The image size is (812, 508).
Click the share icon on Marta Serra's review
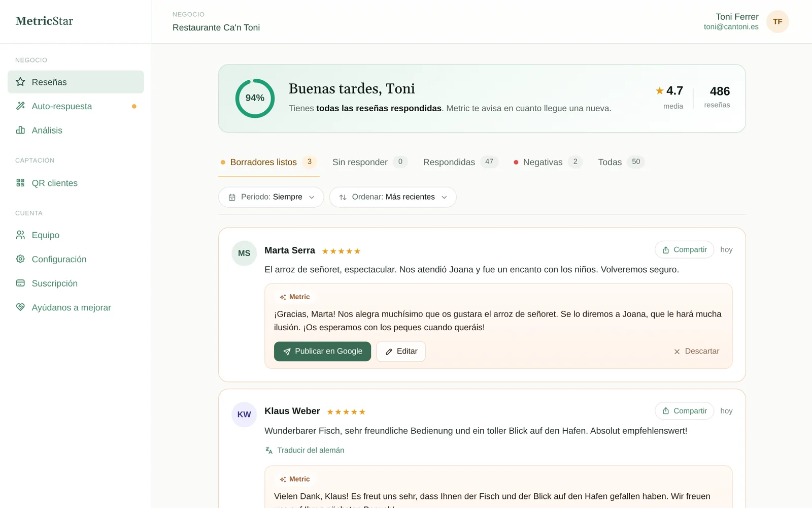click(666, 250)
